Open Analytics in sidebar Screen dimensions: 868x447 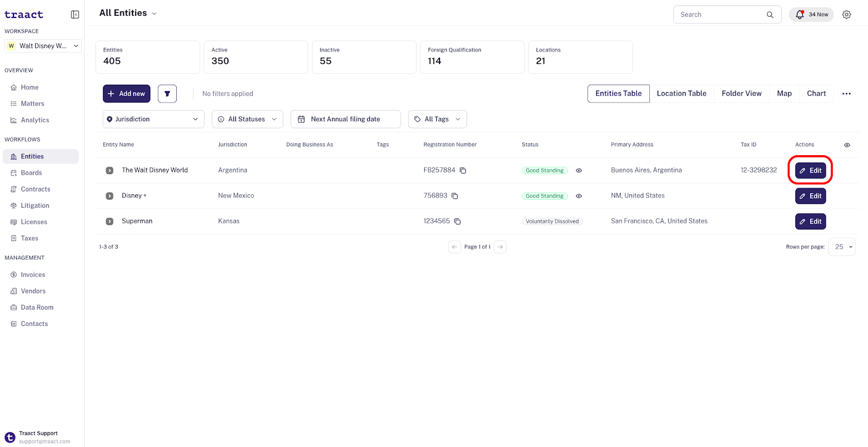(x=41, y=120)
